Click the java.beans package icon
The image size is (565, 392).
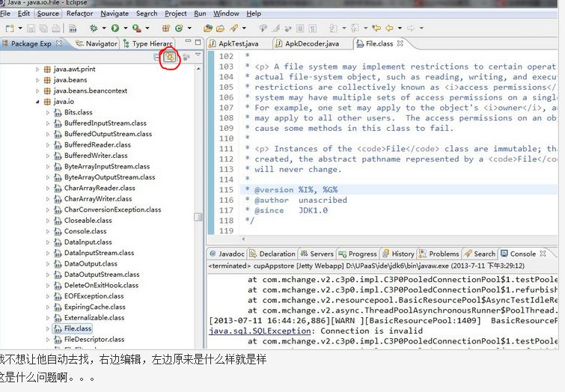click(47, 80)
